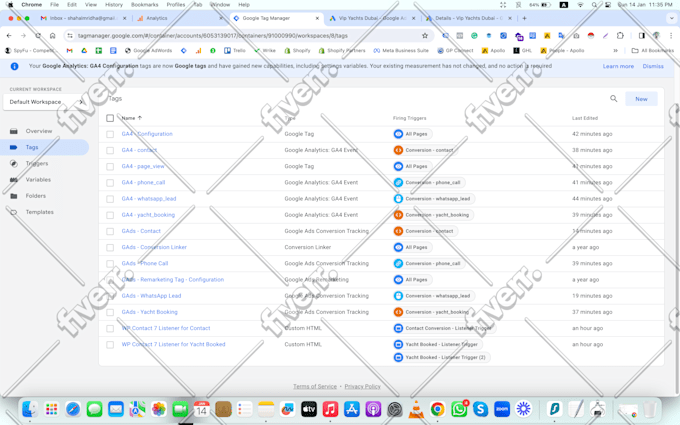Open the History menu

click(114, 5)
